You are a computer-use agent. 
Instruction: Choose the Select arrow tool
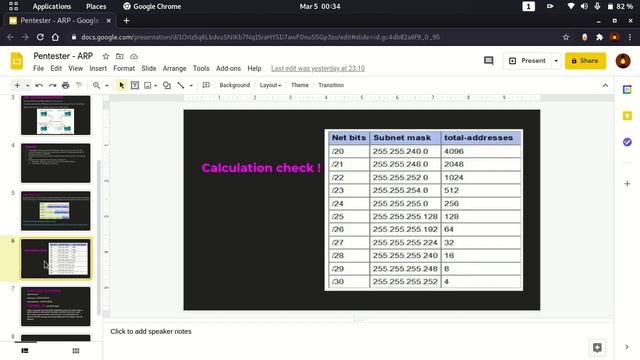pos(122,85)
